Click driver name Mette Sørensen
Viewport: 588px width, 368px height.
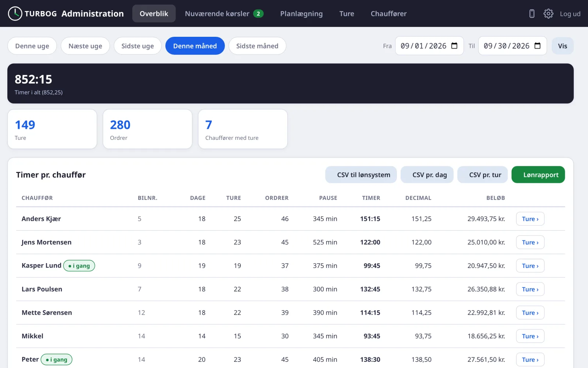click(47, 313)
